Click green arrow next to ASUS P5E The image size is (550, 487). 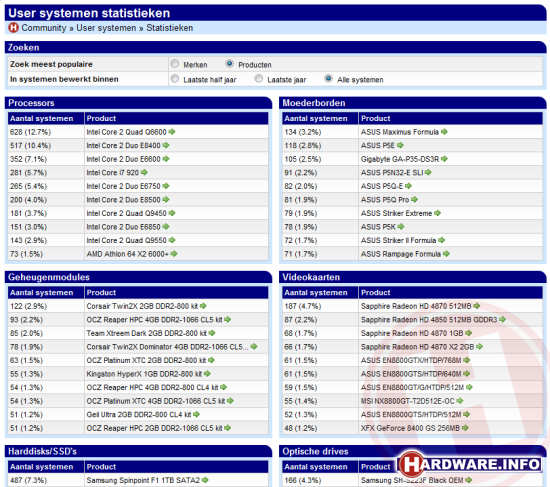400,145
